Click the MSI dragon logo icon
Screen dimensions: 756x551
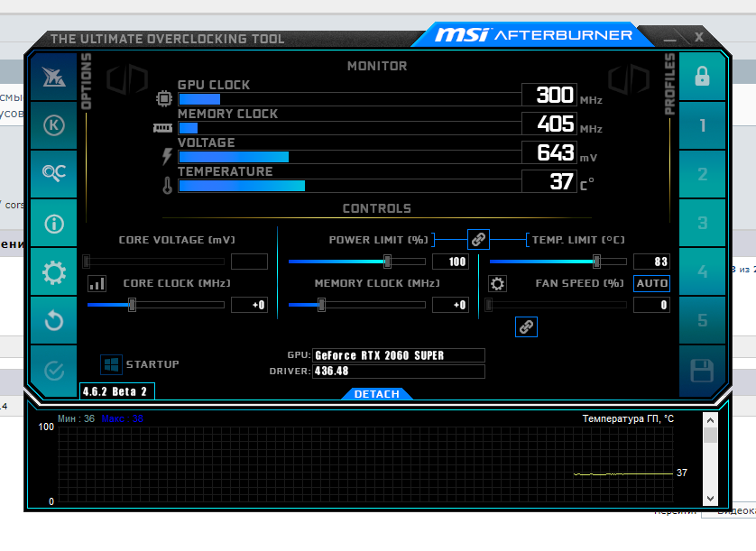coord(53,77)
